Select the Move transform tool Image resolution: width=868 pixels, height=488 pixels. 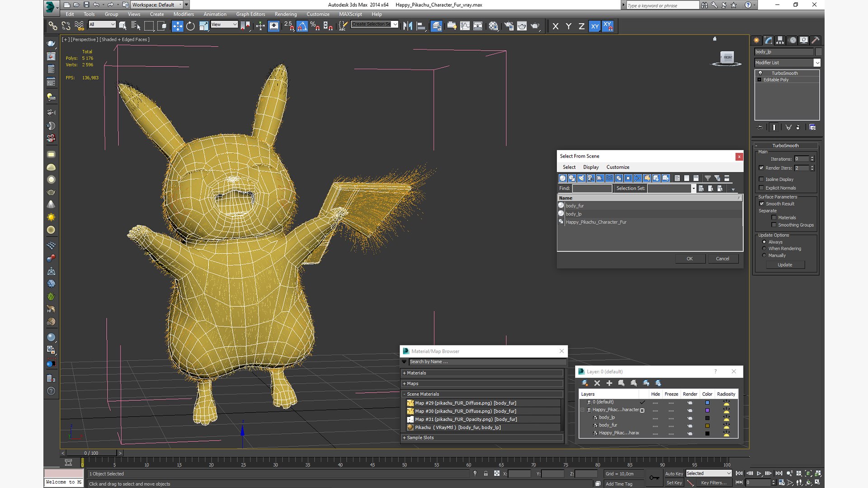[177, 26]
